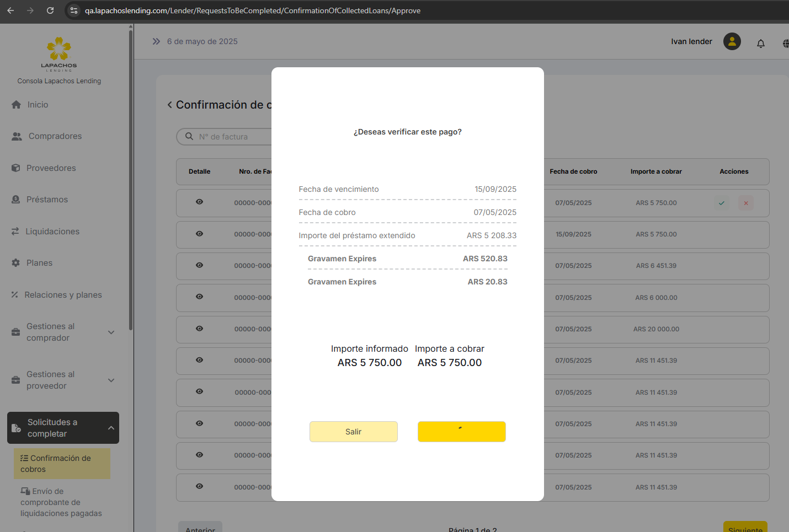Click the sidebar vertical scrollbar
Screen dimensions: 789x532
point(131,182)
